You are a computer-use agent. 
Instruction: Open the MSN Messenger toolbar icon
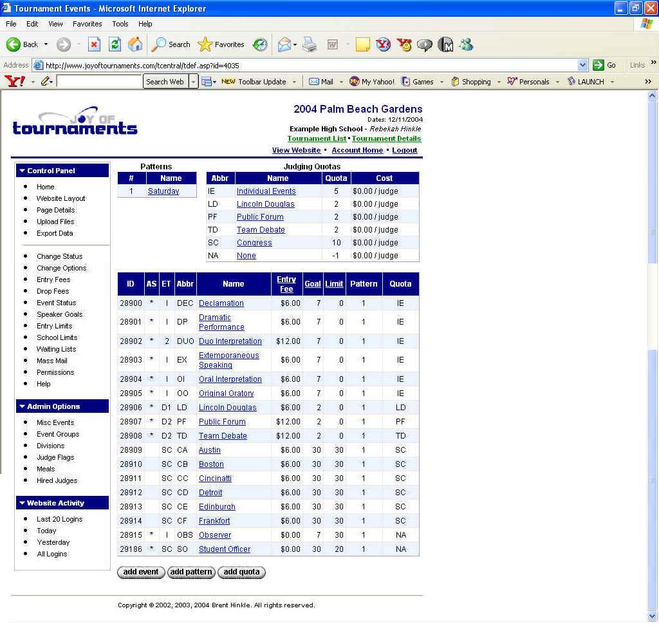[466, 44]
